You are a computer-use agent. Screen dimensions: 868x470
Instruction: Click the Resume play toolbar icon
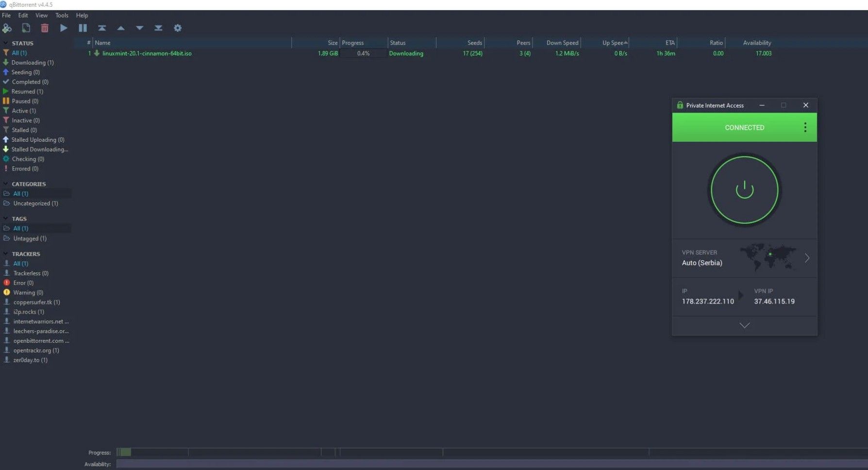[64, 28]
